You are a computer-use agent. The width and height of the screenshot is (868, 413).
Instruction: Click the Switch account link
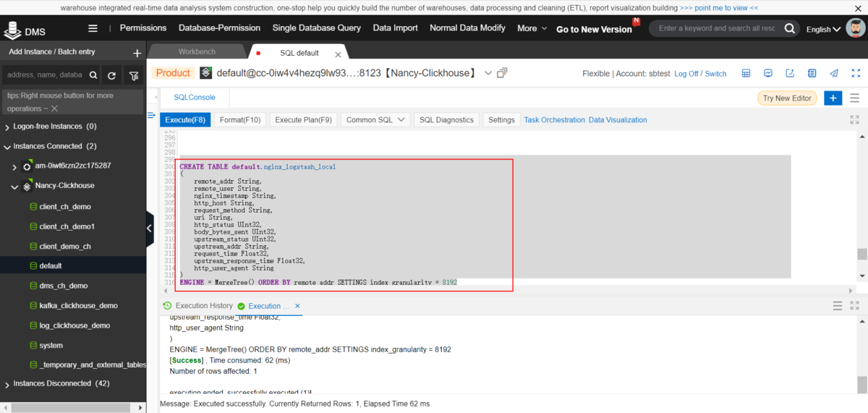[x=715, y=74]
